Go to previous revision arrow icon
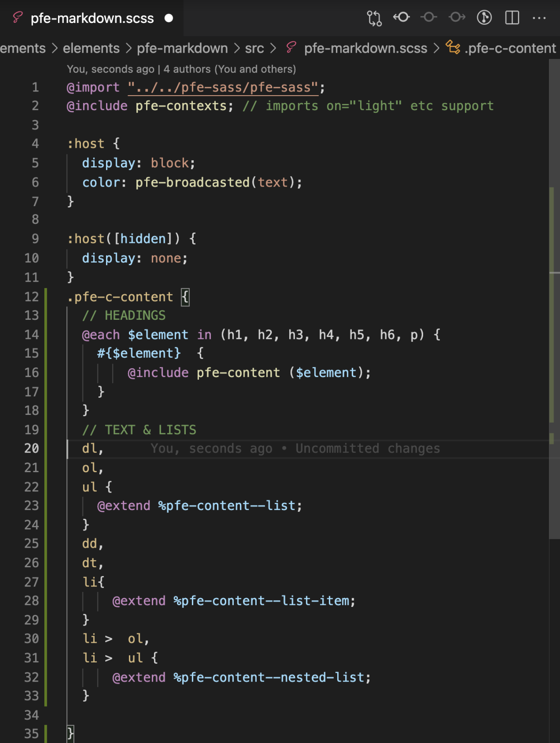This screenshot has height=743, width=560. [x=401, y=17]
